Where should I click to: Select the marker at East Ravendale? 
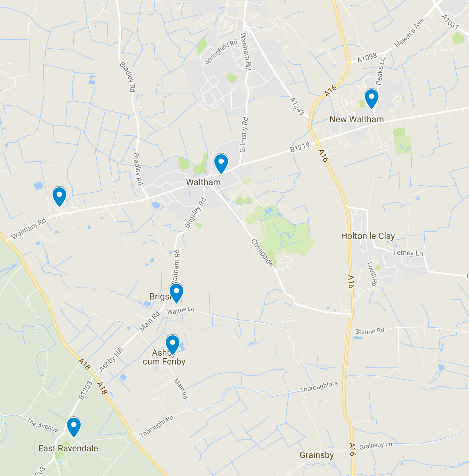tap(74, 427)
